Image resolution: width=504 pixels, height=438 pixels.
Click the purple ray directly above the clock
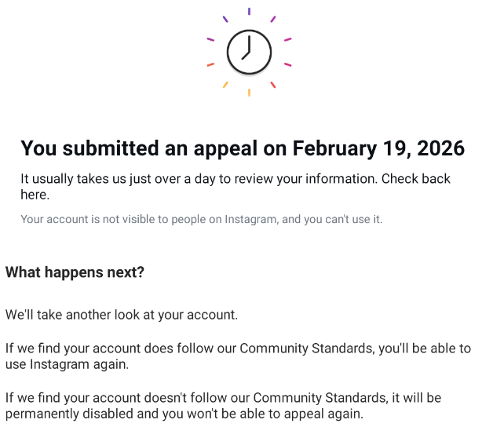(x=249, y=11)
